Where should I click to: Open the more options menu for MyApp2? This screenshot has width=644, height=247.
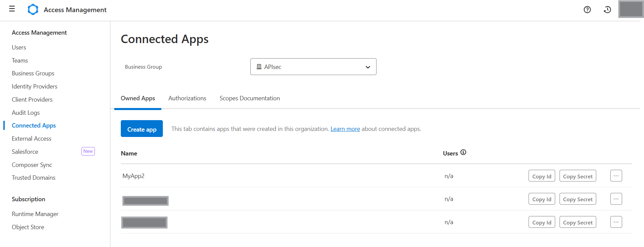coord(616,176)
